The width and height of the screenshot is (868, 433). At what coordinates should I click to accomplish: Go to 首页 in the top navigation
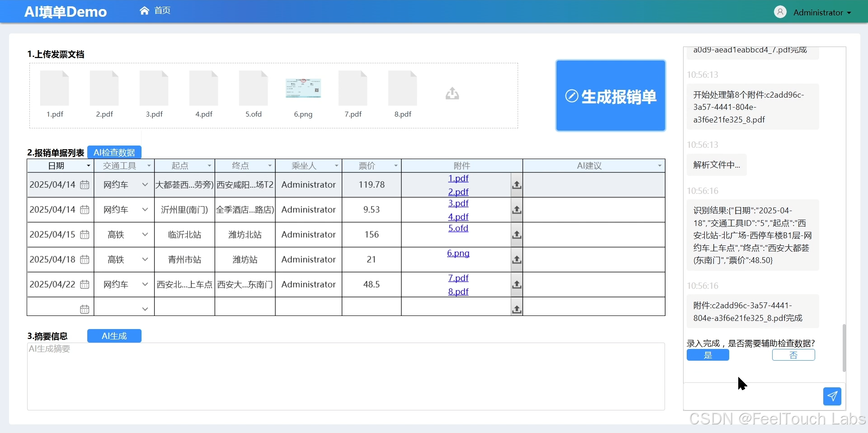click(x=162, y=10)
